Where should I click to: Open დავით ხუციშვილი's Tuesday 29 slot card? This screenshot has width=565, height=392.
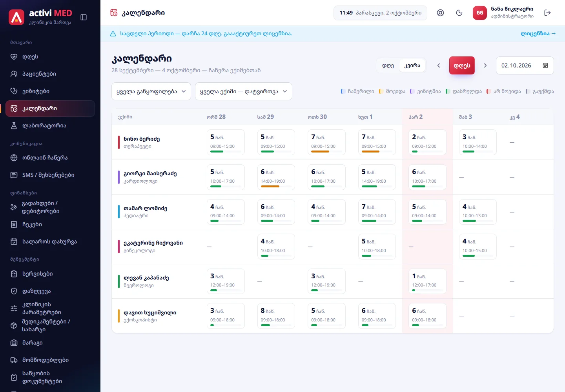pyautogui.click(x=276, y=316)
